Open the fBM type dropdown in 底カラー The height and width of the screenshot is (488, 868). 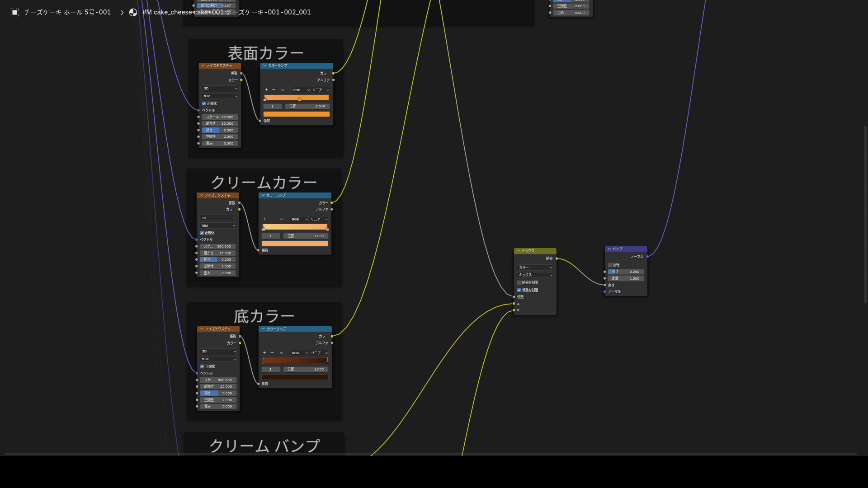pyautogui.click(x=218, y=359)
